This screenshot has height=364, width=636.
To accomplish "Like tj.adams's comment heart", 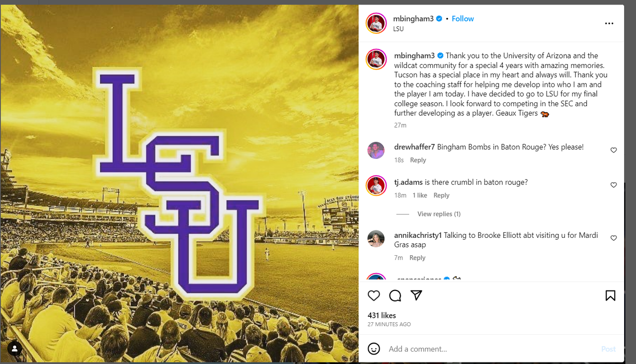I will [614, 185].
